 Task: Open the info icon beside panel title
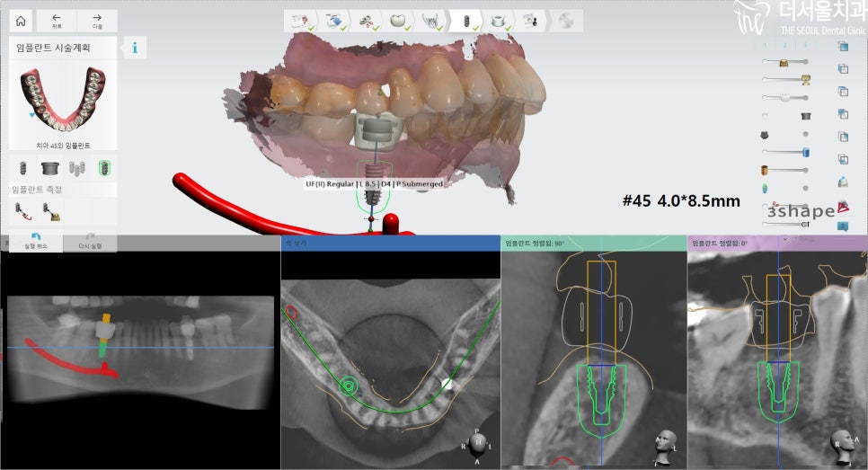tap(135, 48)
